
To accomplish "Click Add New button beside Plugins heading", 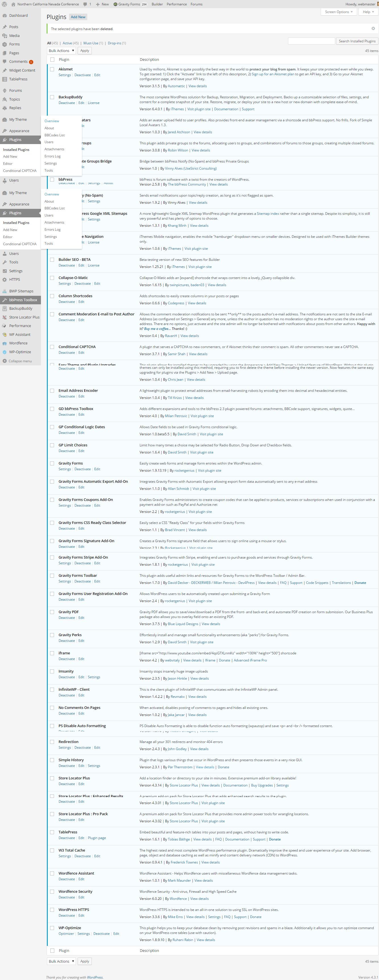I will 78,17.
